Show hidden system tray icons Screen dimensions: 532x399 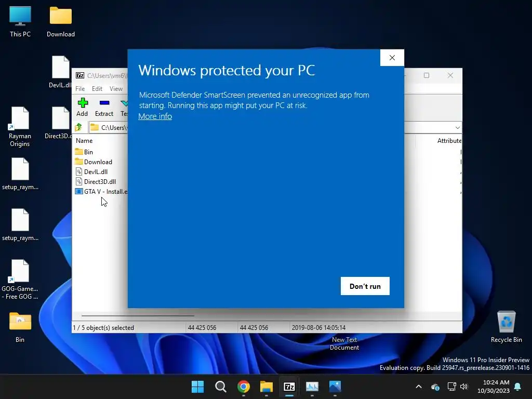pyautogui.click(x=419, y=387)
